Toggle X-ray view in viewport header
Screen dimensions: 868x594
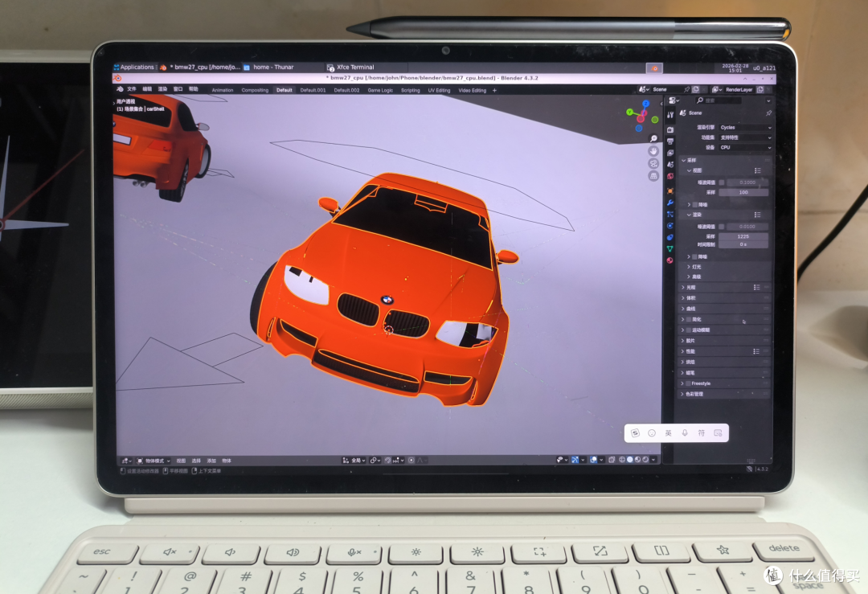(612, 460)
